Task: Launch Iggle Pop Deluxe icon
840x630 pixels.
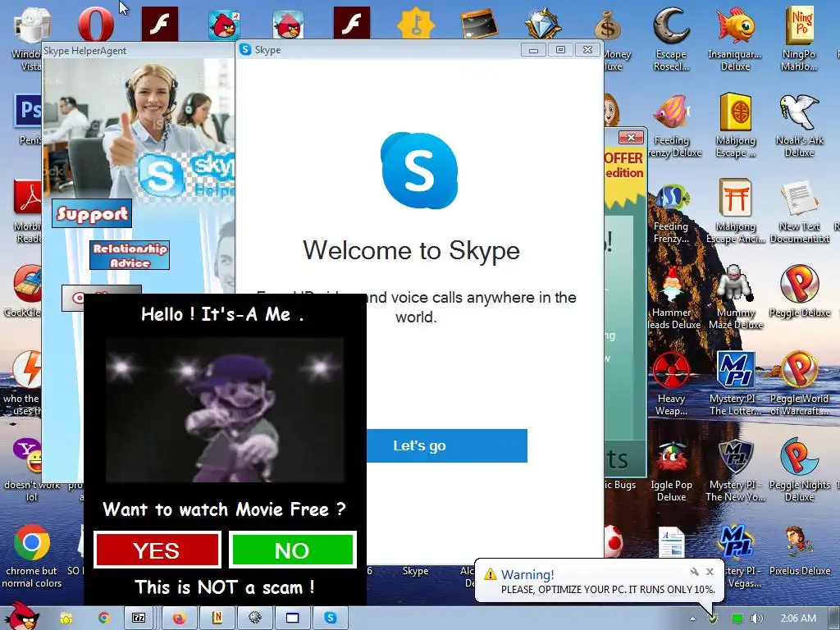Action: (671, 456)
